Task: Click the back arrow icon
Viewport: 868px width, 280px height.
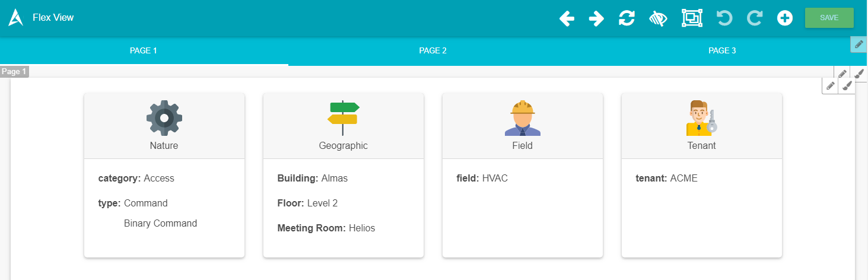Action: click(567, 18)
